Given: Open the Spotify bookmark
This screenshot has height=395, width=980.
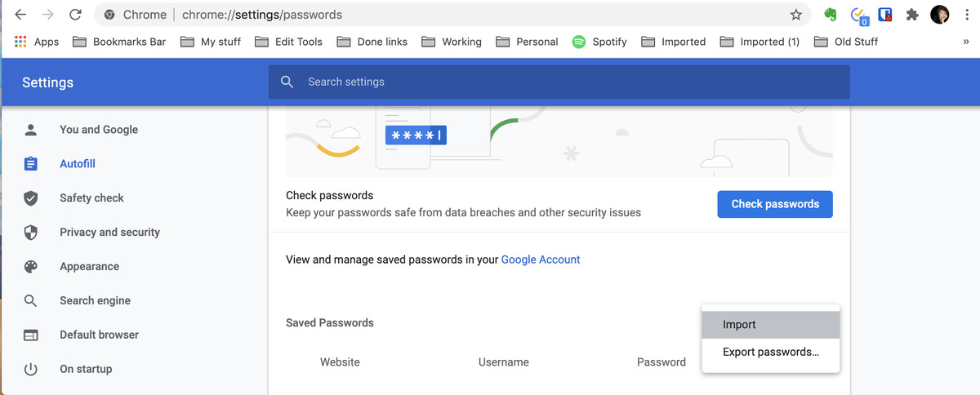Looking at the screenshot, I should (x=599, y=42).
